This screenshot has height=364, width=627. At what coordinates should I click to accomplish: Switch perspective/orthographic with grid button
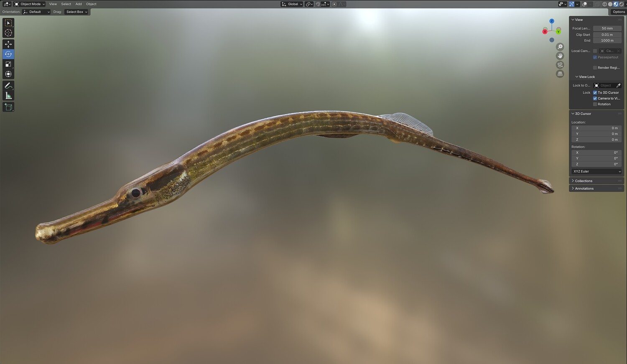click(560, 74)
